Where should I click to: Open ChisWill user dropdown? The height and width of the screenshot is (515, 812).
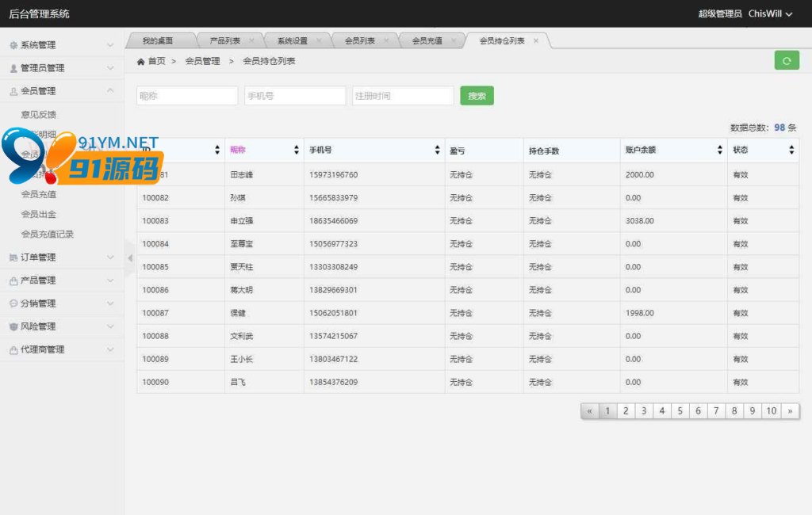point(770,14)
